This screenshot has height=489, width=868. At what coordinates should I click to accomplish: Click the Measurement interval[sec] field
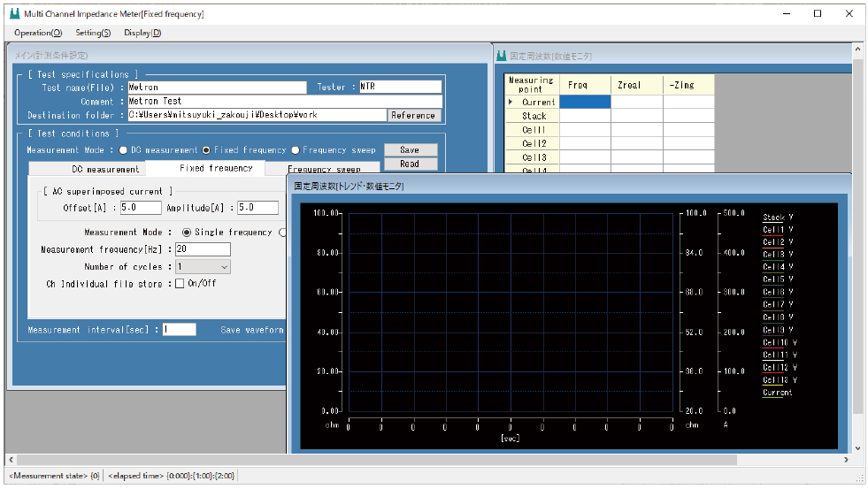coord(179,329)
